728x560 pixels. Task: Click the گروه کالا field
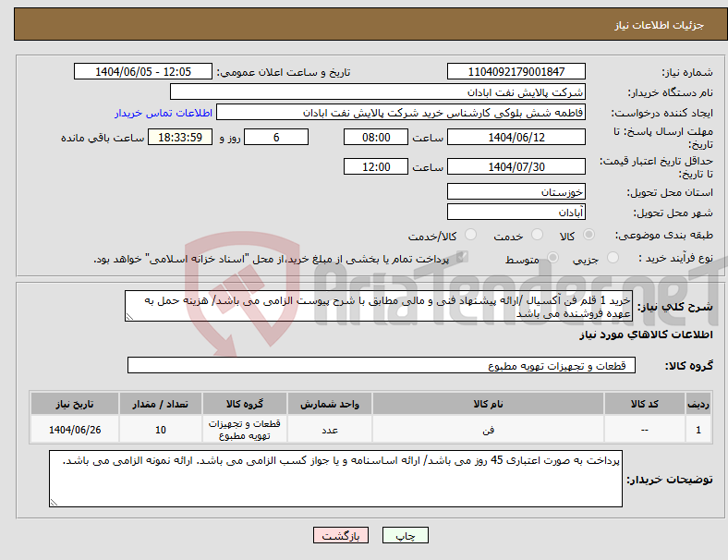(382, 365)
